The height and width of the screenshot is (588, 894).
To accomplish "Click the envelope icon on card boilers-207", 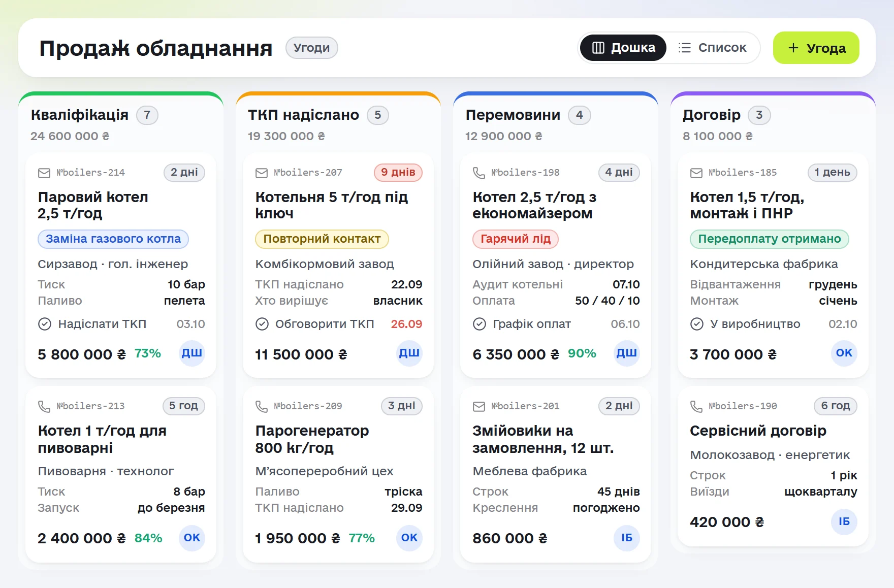I will 262,173.
